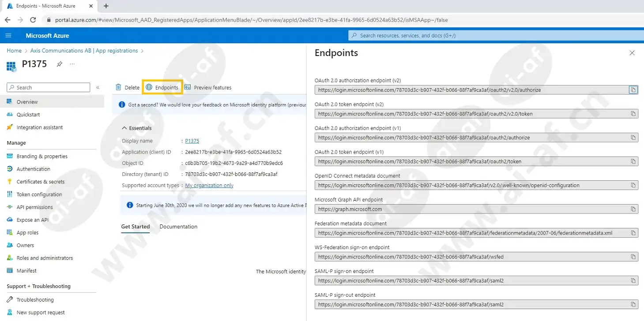Copy the OAuth 2.0 token endpoint (v2) URL

[633, 114]
